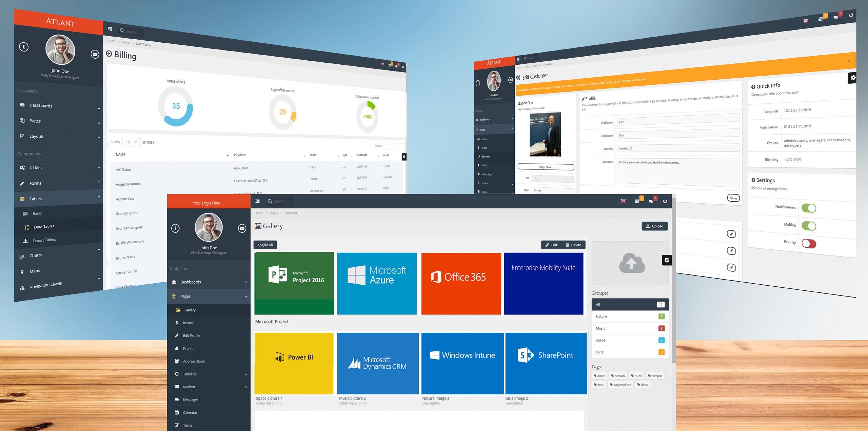This screenshot has width=868, height=431.
Task: Open Edit Profile in Gallery window sidebar
Action: (209, 336)
